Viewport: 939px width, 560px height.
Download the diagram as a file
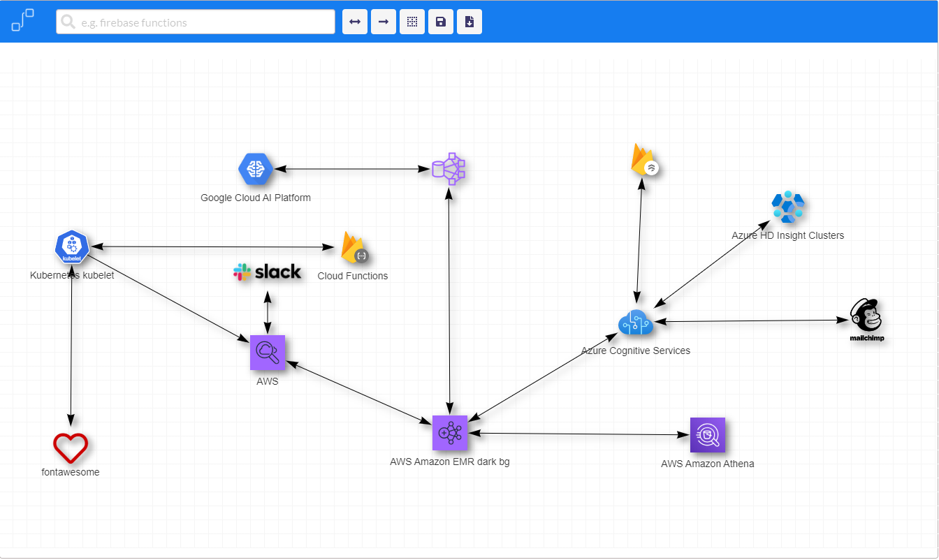[x=469, y=22]
